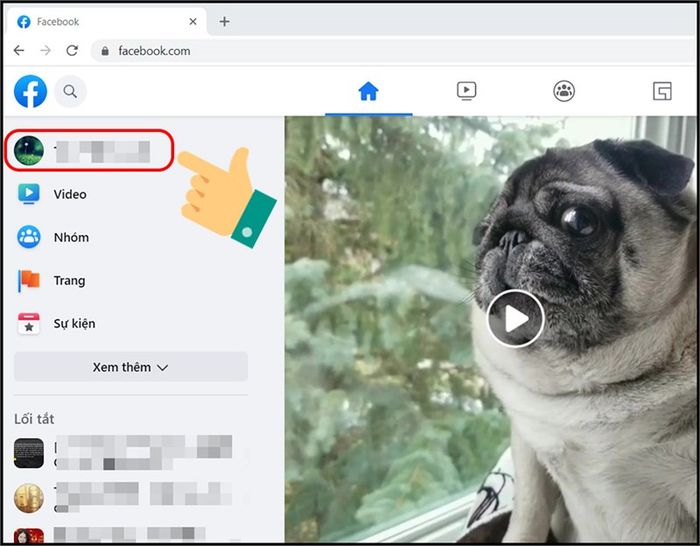Click the orange flag Trang icon
This screenshot has height=546, width=700.
pyautogui.click(x=29, y=281)
